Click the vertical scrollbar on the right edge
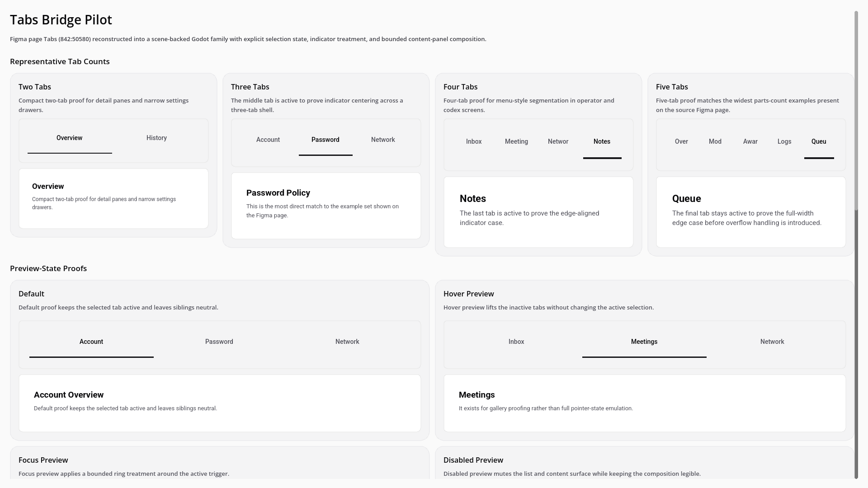 click(856, 244)
